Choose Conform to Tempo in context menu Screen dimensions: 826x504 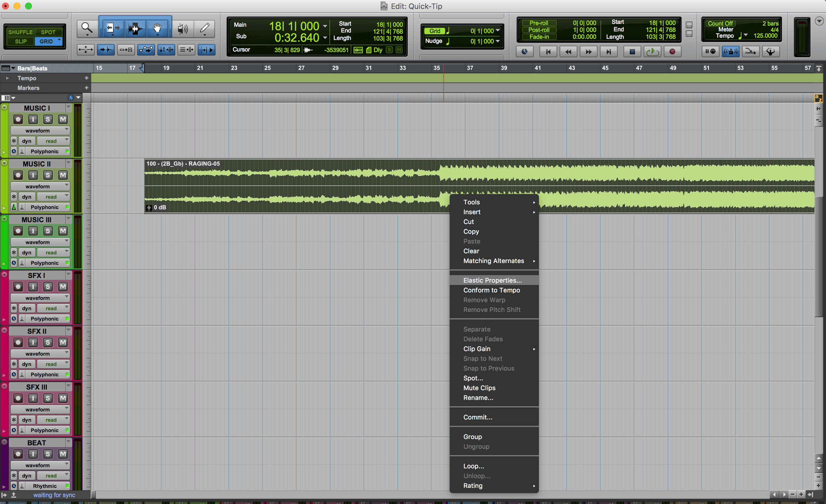tap(494, 290)
